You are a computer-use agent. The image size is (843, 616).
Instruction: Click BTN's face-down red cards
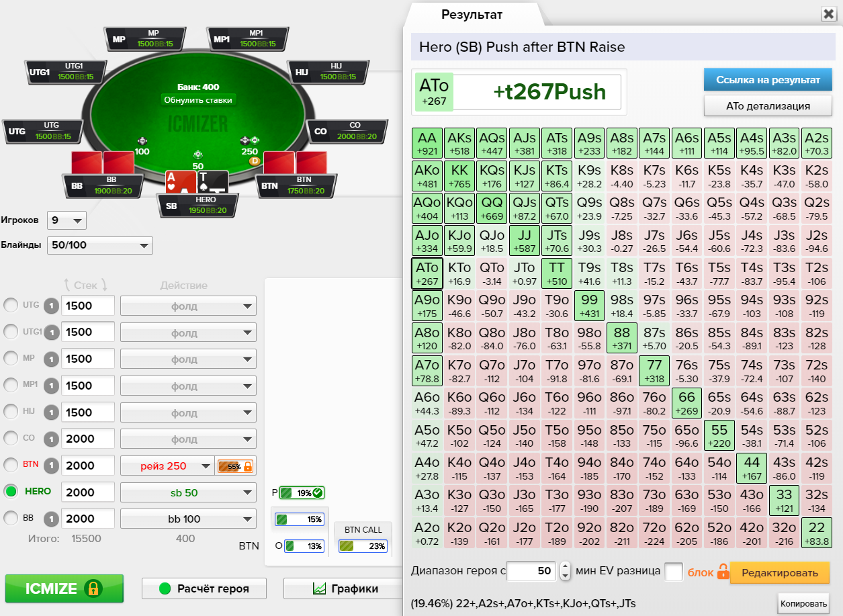click(x=296, y=163)
